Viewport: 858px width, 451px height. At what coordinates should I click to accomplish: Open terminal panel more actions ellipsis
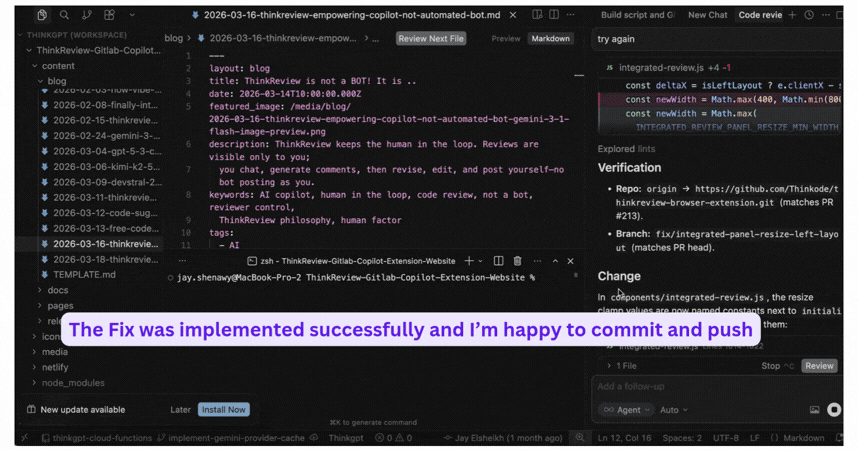click(537, 261)
